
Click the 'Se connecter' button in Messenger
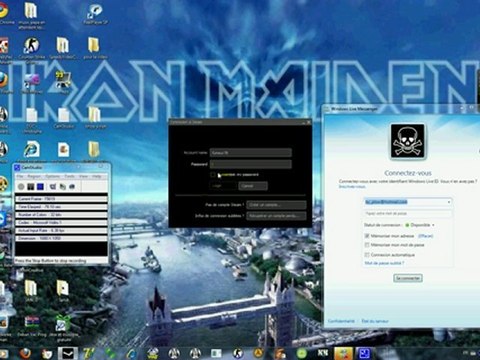pos(408,278)
